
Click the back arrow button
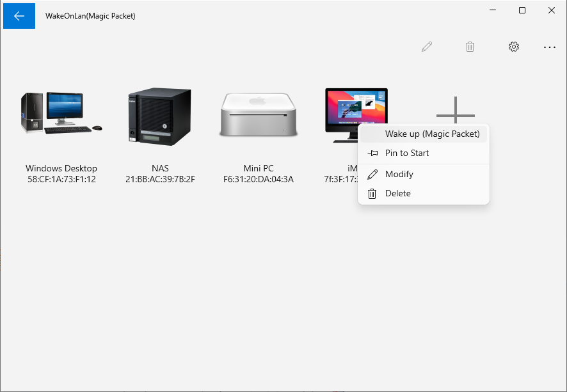[x=19, y=15]
